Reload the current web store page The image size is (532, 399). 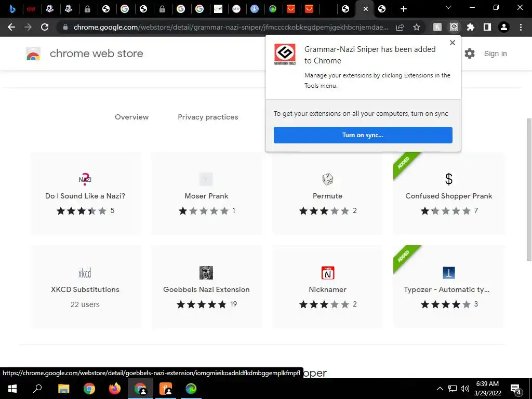[45, 27]
